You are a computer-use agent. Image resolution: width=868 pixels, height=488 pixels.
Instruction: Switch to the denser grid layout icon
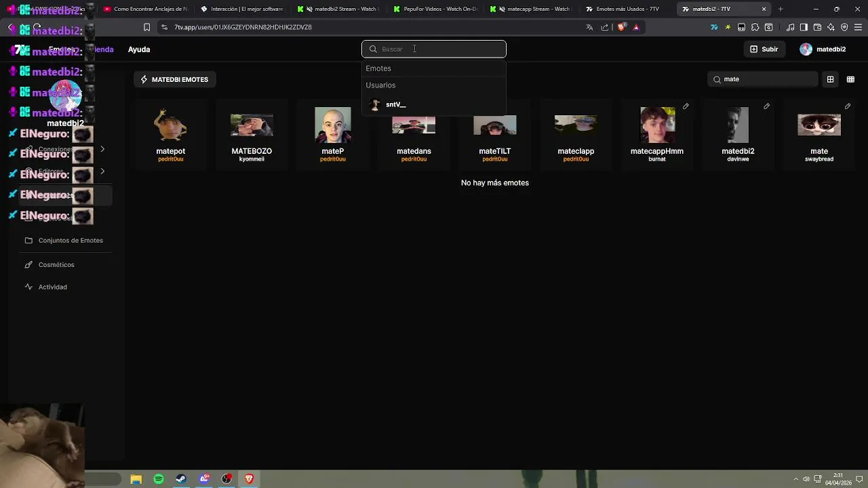tap(850, 79)
